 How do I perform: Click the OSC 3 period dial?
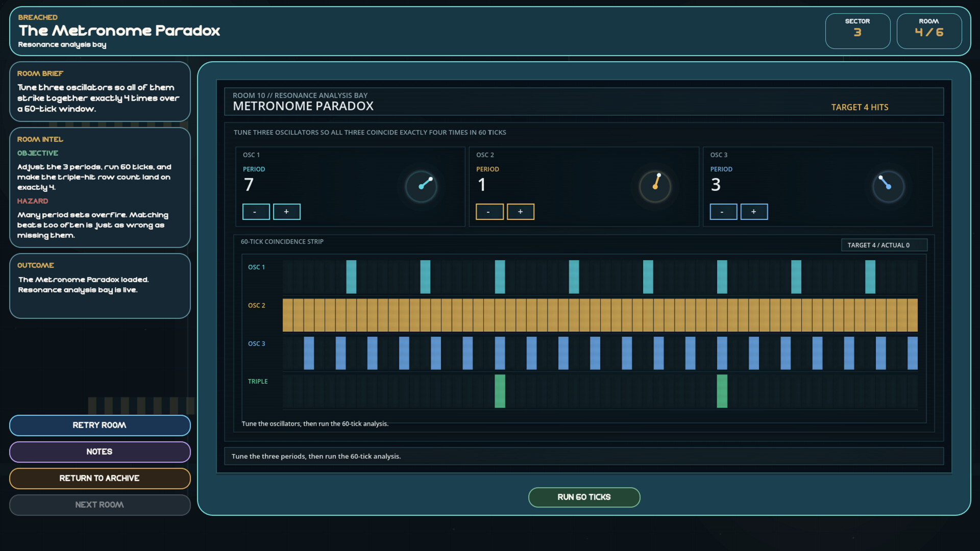(888, 186)
